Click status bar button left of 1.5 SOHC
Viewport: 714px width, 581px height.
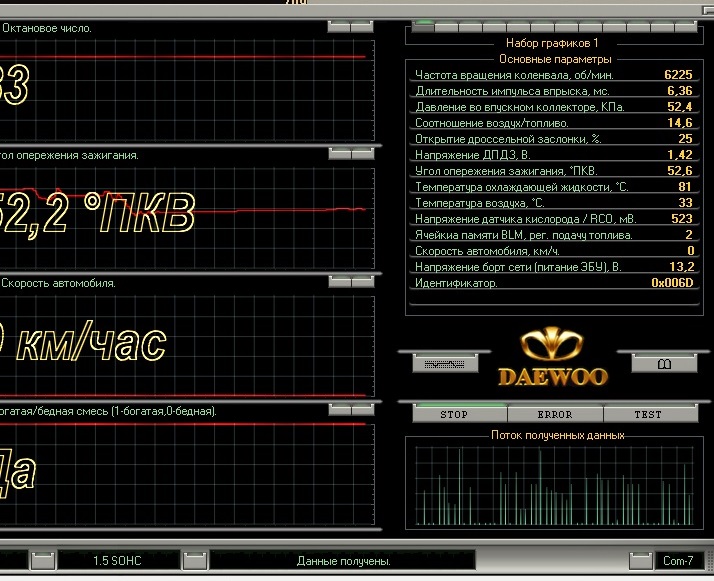tap(43, 561)
